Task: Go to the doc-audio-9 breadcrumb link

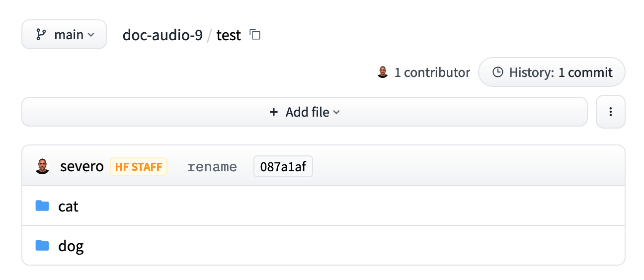Action: (162, 35)
